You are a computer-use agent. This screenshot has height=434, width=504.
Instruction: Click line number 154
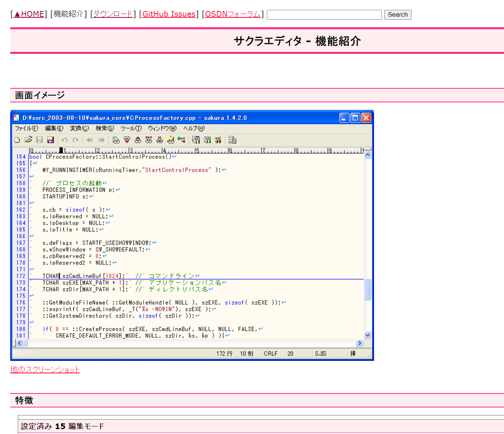21,157
